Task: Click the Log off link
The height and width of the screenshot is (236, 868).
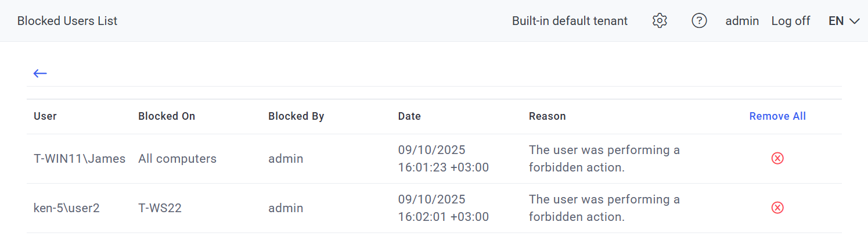Action: (x=790, y=21)
